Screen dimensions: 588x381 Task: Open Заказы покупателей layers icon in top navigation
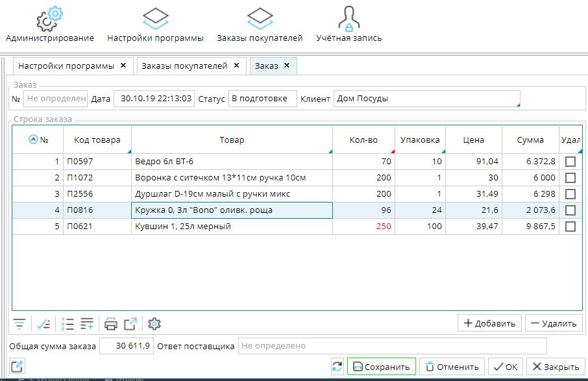tap(260, 18)
